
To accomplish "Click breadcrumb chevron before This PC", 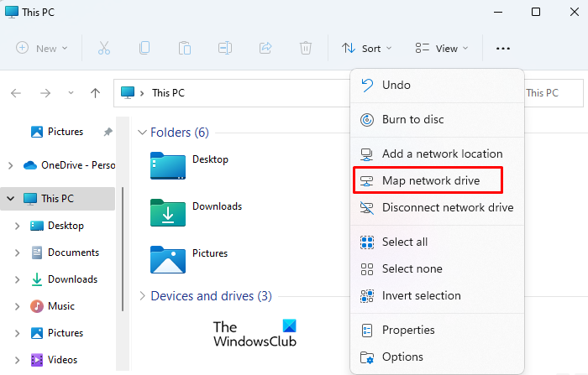I will pos(142,93).
